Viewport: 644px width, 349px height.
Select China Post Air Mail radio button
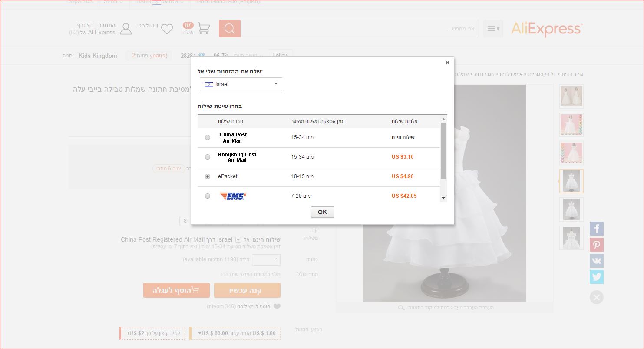coord(208,137)
